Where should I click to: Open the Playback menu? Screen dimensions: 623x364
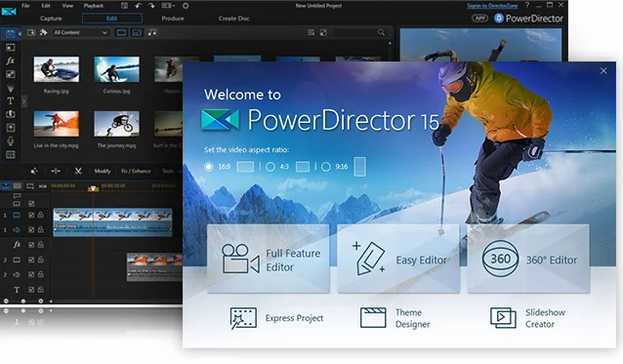pos(94,6)
